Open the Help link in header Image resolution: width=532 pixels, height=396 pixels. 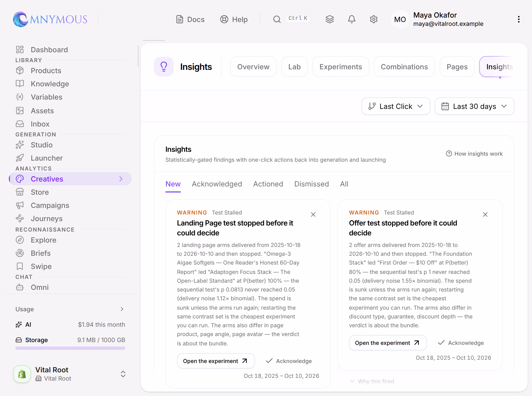click(234, 19)
